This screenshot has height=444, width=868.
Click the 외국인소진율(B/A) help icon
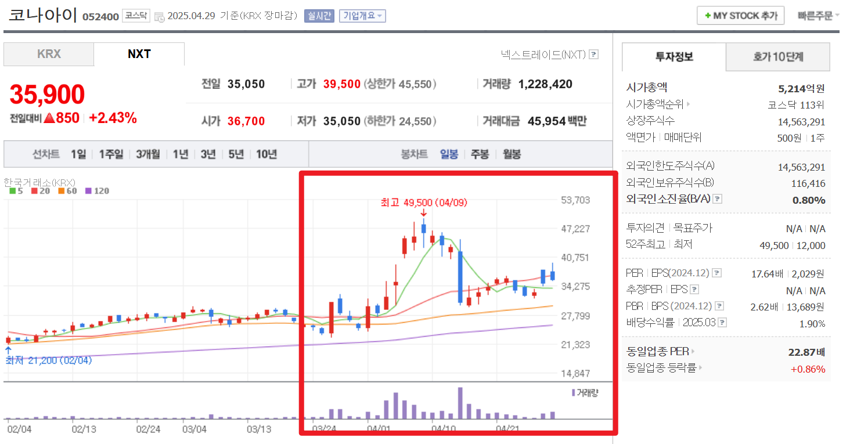tap(718, 198)
